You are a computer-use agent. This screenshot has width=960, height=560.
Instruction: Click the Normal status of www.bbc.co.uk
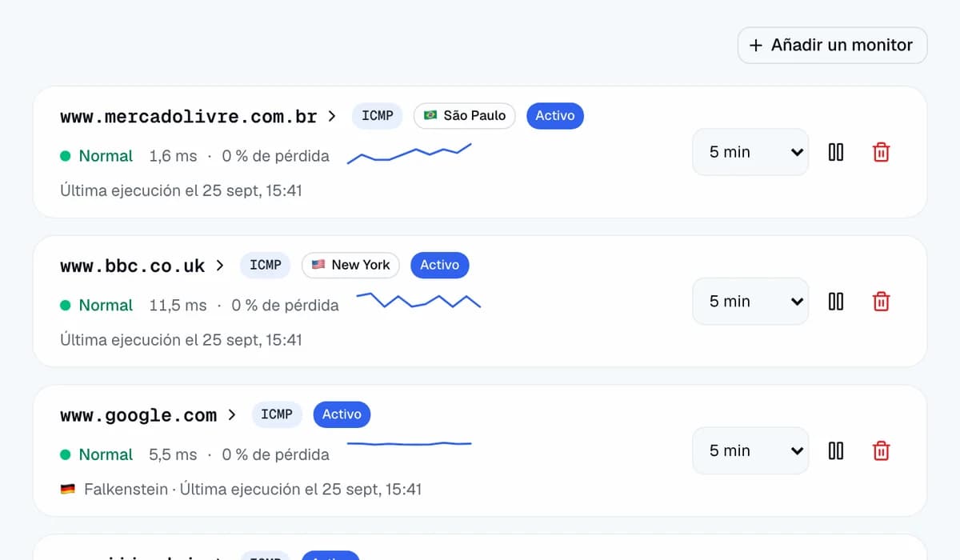pyautogui.click(x=97, y=306)
